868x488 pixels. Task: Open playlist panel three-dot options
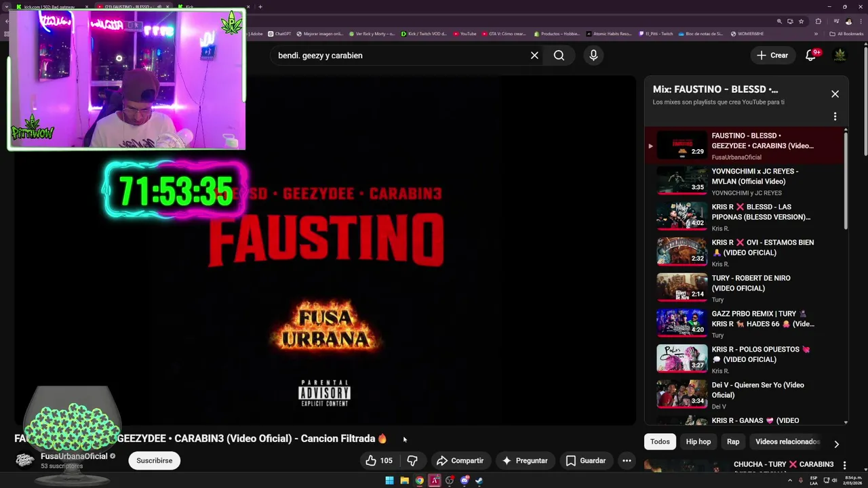click(835, 116)
